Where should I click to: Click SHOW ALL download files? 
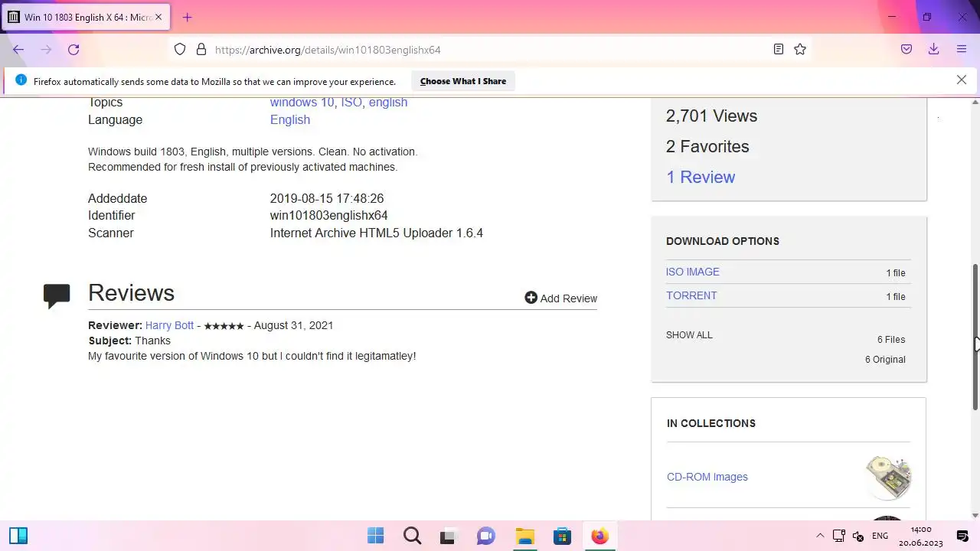click(689, 335)
